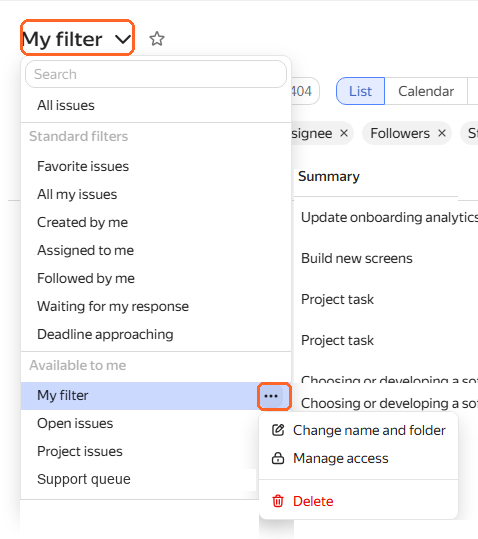Image resolution: width=478 pixels, height=539 pixels.
Task: Open the three-dot menu beside My filter
Action: pyautogui.click(x=271, y=396)
